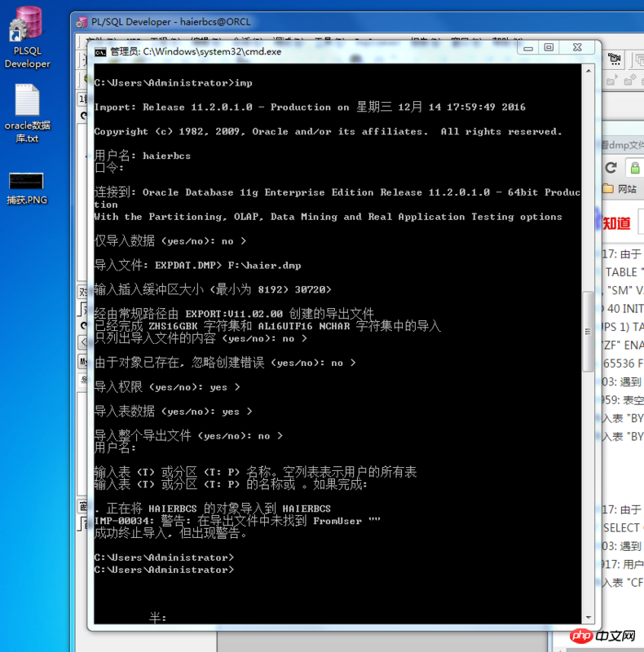Click the cmd scrollbar up arrow
This screenshot has height=652, width=644.
coord(589,71)
